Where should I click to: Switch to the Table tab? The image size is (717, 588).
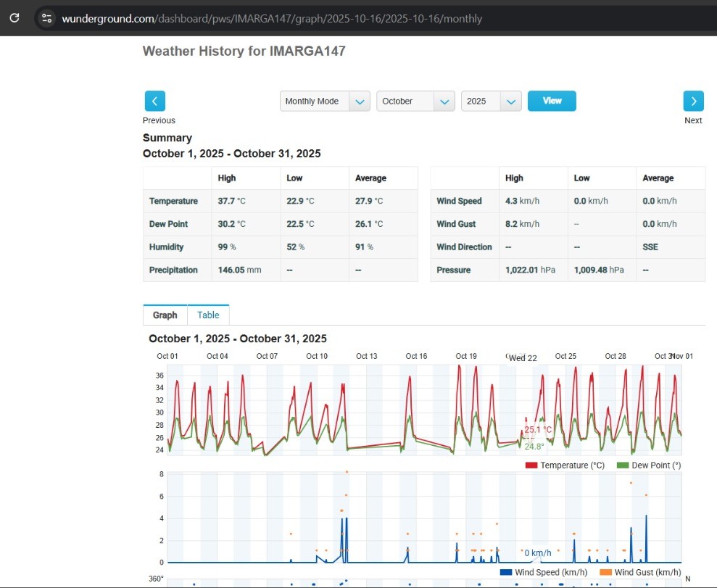coord(208,315)
